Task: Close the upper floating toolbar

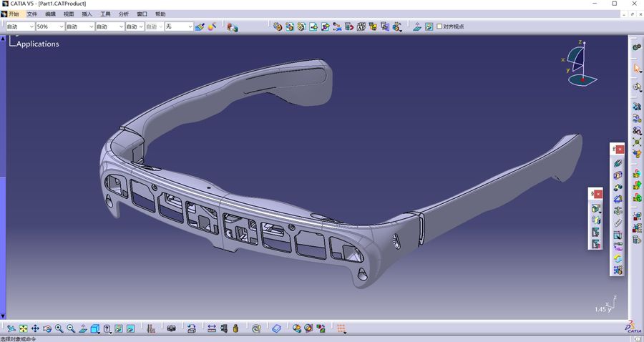Action: tap(620, 150)
